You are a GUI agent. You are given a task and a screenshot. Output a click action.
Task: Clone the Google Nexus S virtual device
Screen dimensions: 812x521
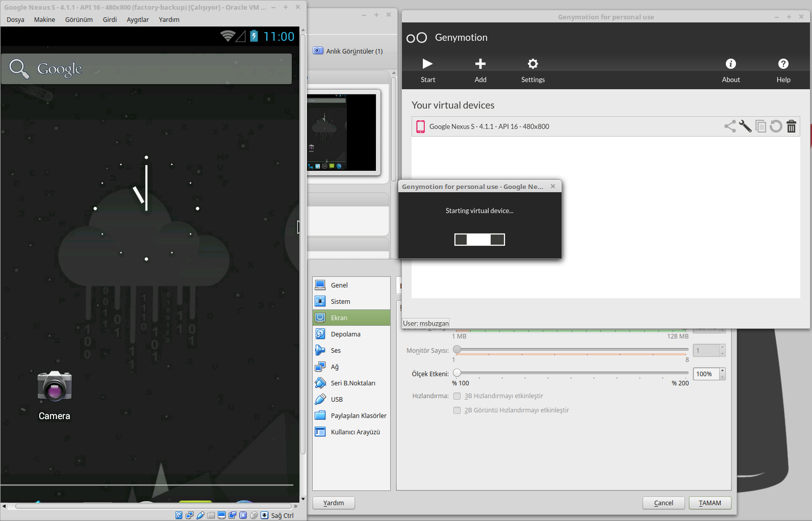(760, 126)
